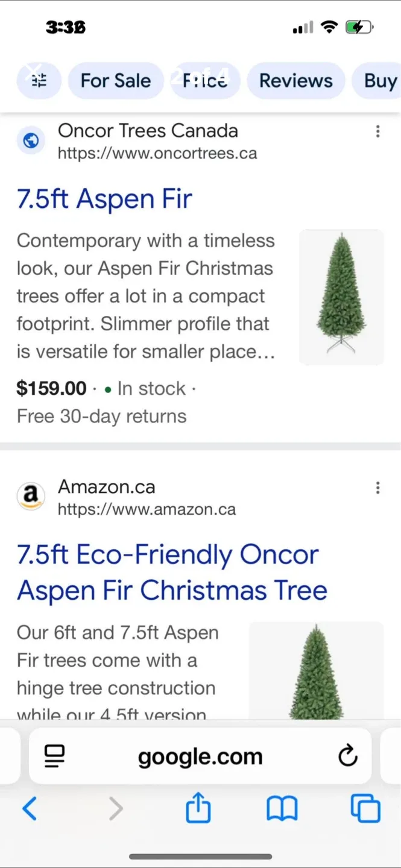
Task: Tap the Amazon.ca favicon
Action: point(31,496)
